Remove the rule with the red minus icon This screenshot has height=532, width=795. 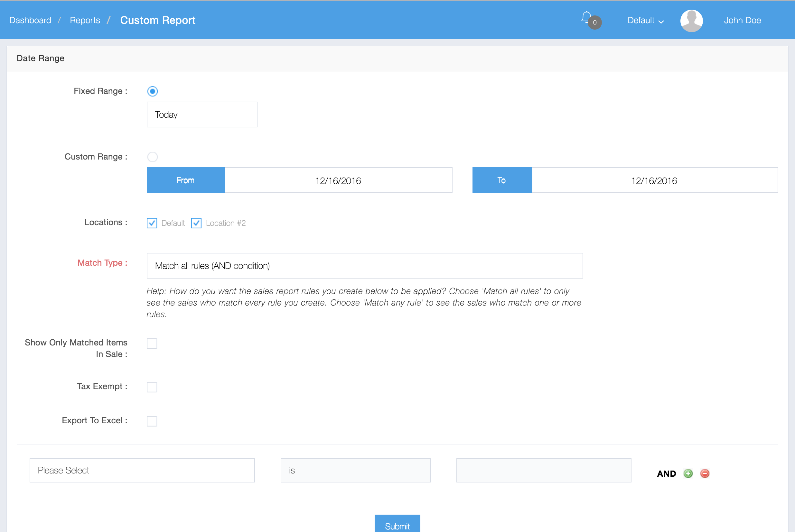[x=705, y=473]
